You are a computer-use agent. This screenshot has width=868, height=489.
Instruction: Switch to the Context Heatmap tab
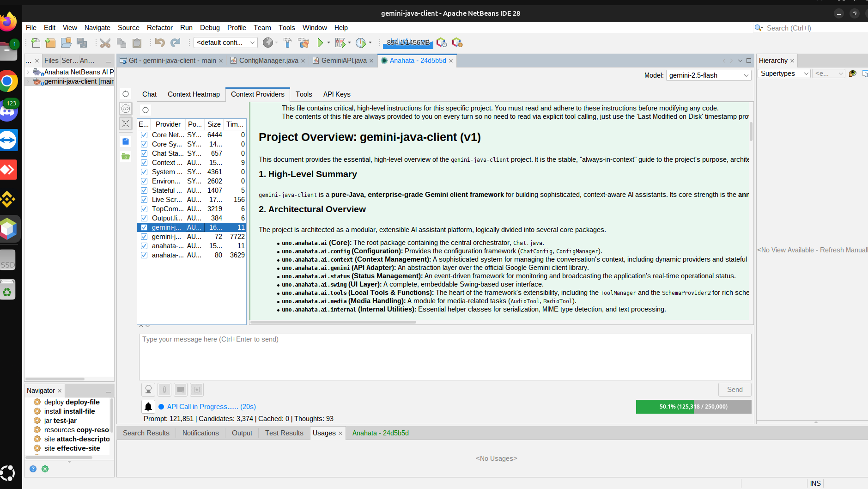194,94
